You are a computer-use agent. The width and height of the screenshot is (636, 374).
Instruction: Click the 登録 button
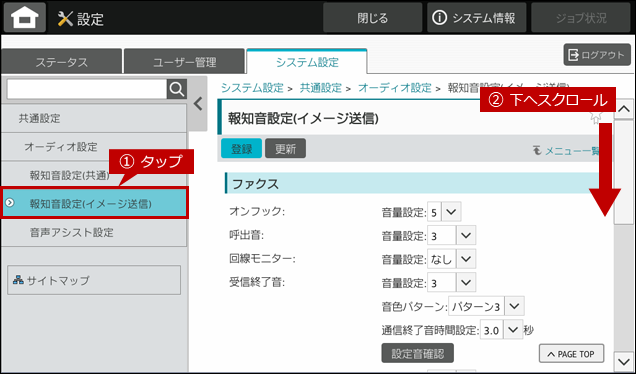[x=241, y=148]
